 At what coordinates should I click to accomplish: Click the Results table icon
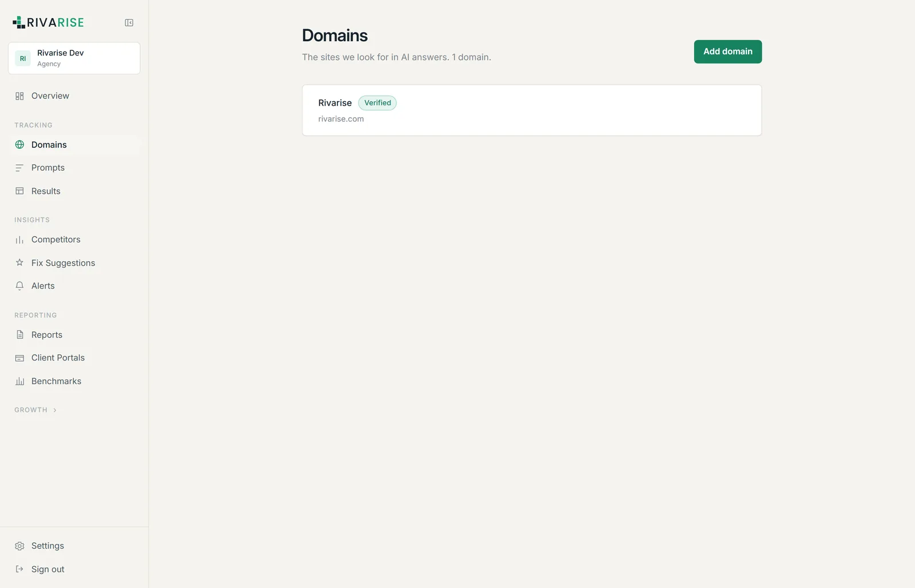tap(19, 191)
